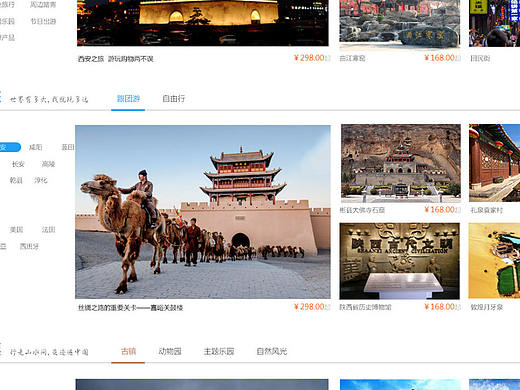The height and width of the screenshot is (390, 520).
Task: Open the 西安之旅 tour title
Action: [x=116, y=59]
